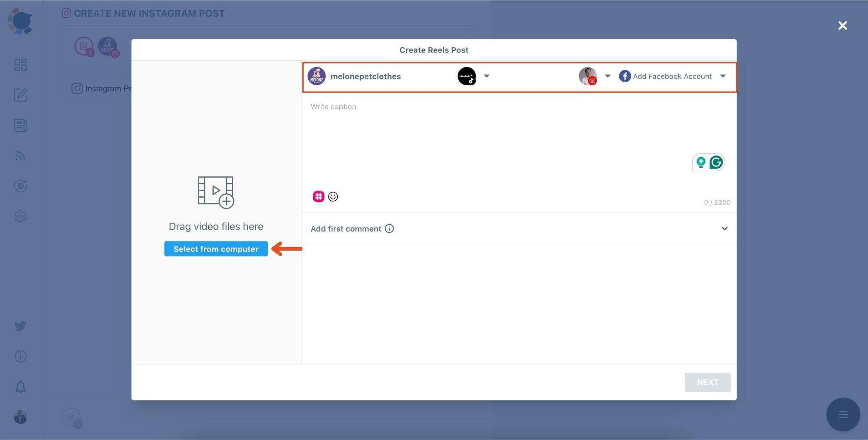
Task: Click the notification bell in the sidebar
Action: pyautogui.click(x=20, y=387)
